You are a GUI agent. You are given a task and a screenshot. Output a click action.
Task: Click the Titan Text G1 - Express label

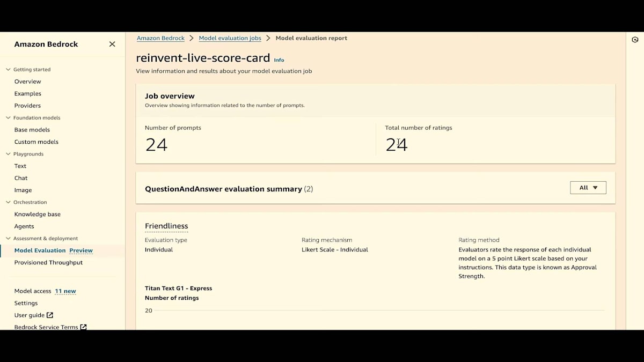pyautogui.click(x=179, y=289)
